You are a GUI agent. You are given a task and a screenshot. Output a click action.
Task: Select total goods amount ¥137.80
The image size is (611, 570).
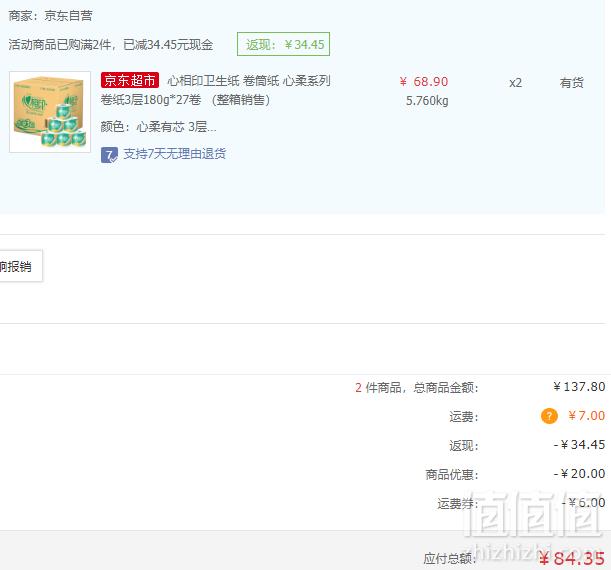[579, 387]
